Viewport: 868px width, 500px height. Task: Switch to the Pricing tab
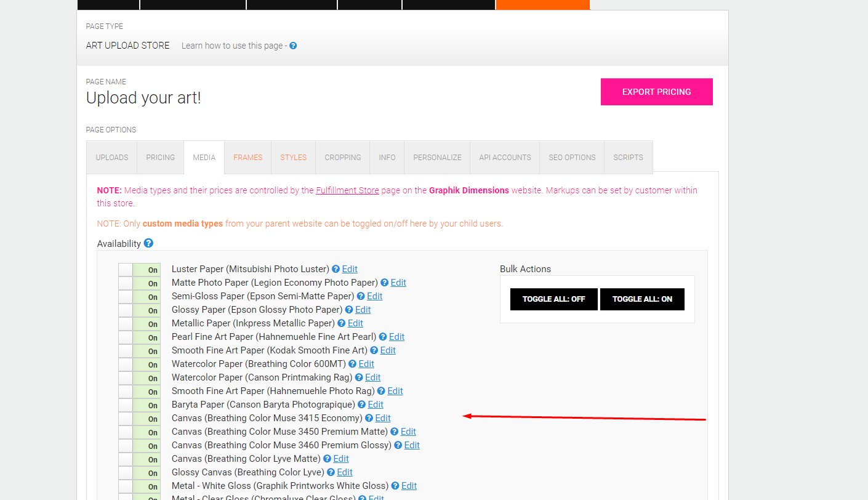(x=161, y=158)
